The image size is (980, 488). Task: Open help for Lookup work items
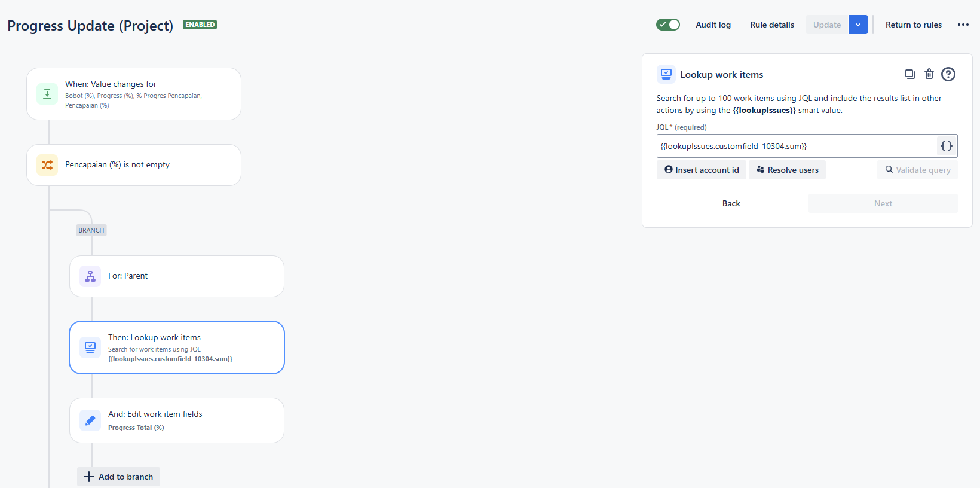point(948,74)
